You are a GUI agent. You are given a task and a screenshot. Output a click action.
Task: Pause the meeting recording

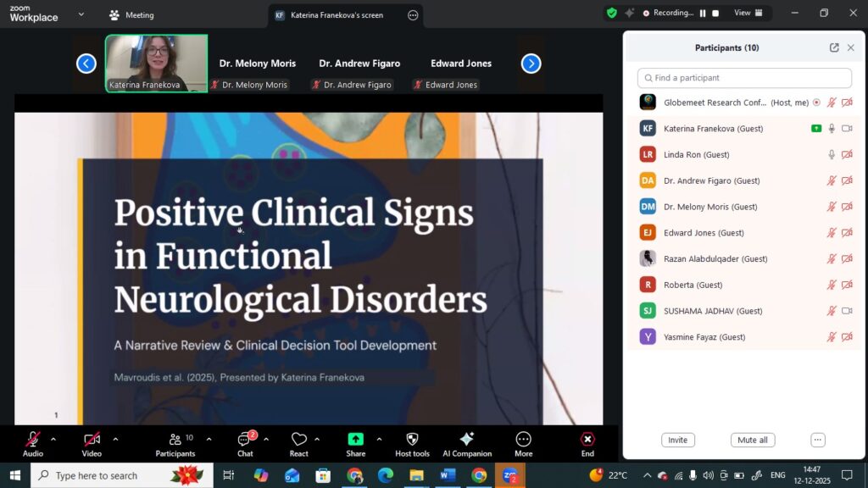[703, 14]
